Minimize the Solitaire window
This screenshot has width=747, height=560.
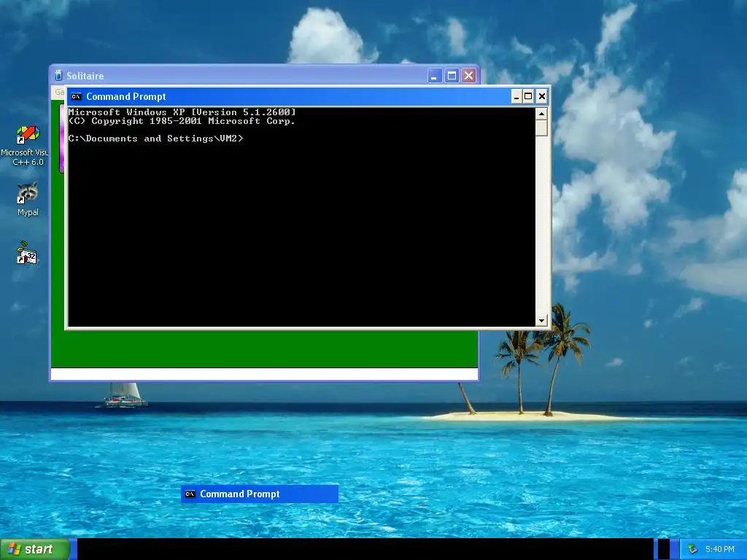(435, 76)
